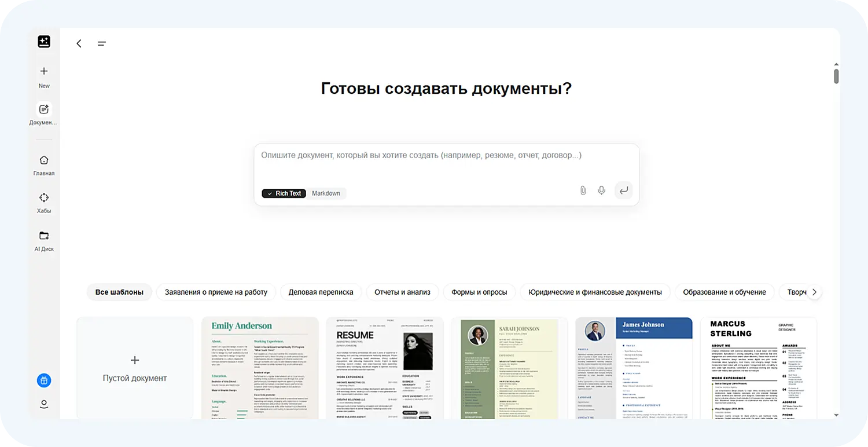Keep Rich Text mode enabled
Viewport: 868px width, 447px height.
[284, 193]
